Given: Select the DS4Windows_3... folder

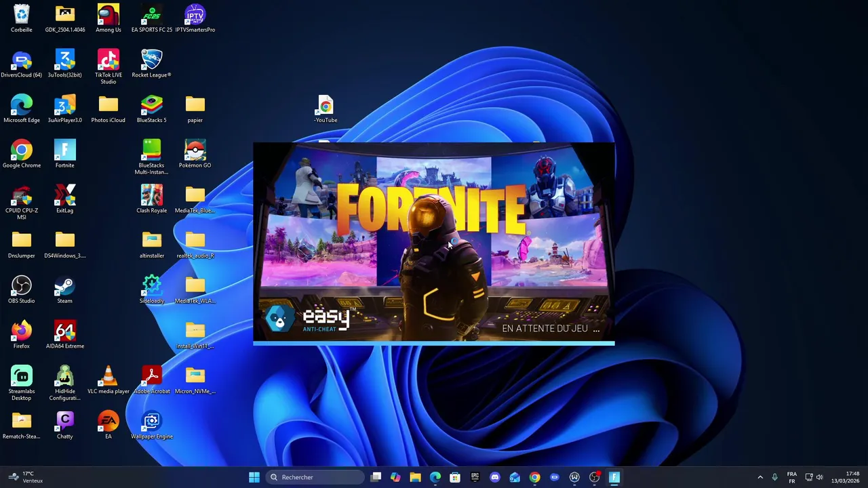Looking at the screenshot, I should click(65, 244).
